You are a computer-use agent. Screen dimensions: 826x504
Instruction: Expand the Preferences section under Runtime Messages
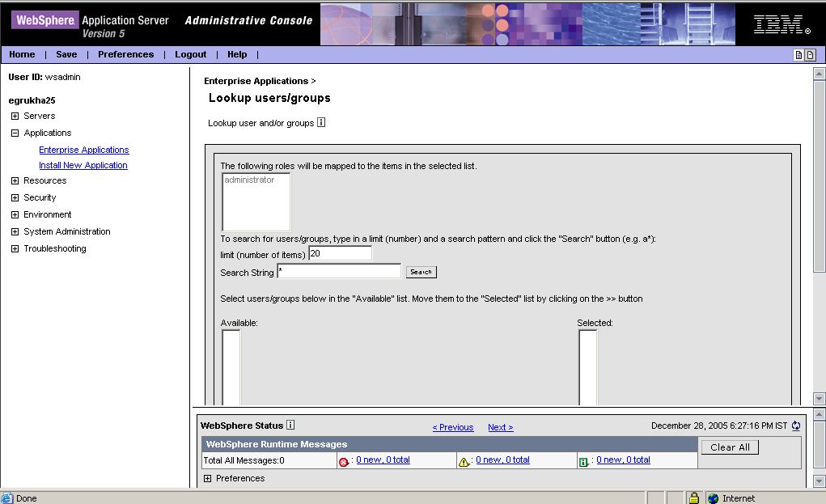[208, 478]
